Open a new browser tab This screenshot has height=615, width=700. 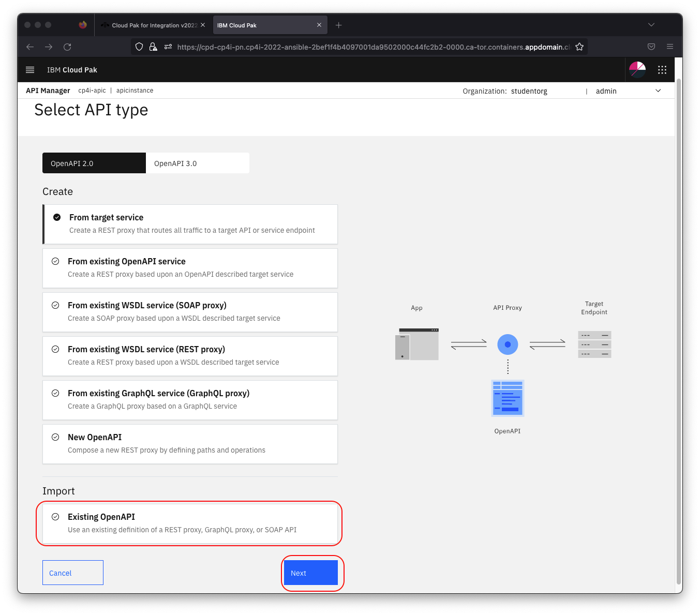coord(339,25)
